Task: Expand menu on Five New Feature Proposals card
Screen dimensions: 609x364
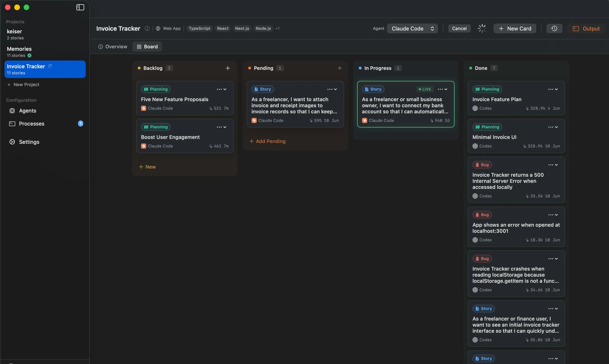Action: 221,89
